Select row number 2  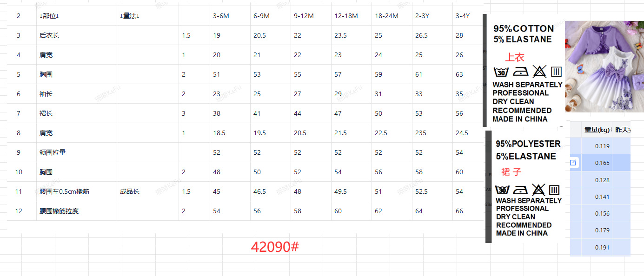19,16
